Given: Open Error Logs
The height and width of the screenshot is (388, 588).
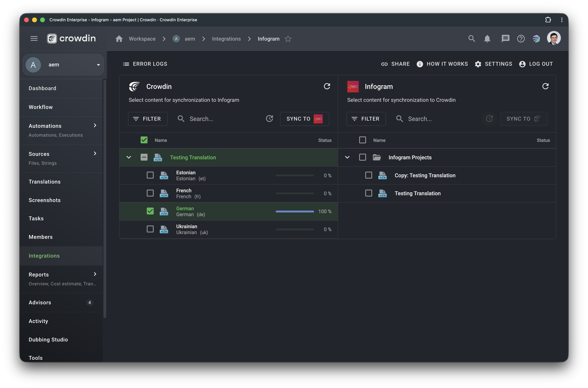Looking at the screenshot, I should point(145,64).
